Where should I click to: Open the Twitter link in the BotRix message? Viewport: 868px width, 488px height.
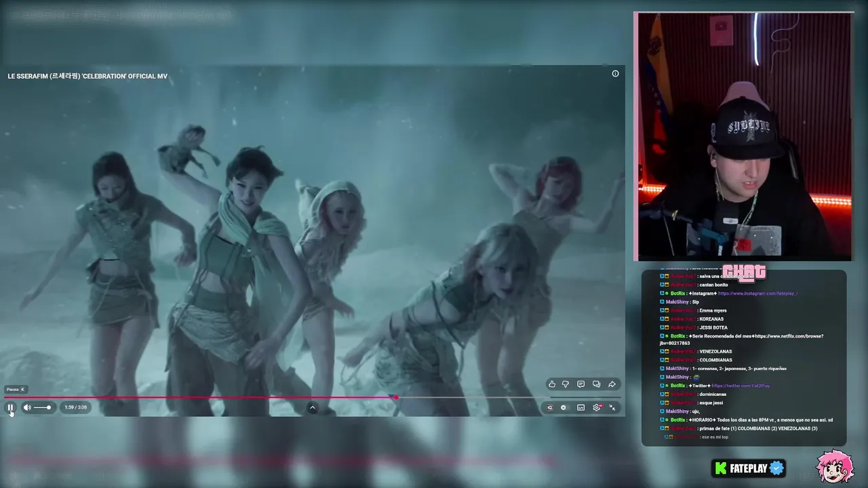pyautogui.click(x=741, y=386)
